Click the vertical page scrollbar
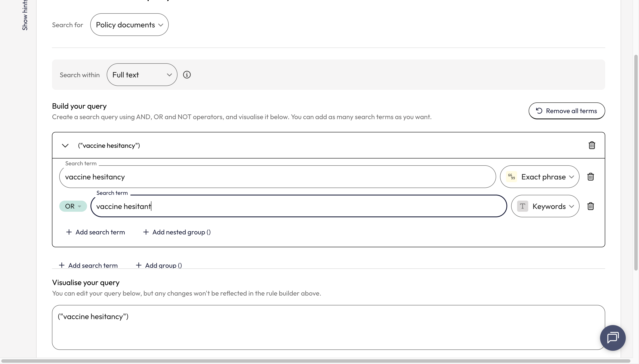This screenshot has width=639, height=364. [x=636, y=163]
